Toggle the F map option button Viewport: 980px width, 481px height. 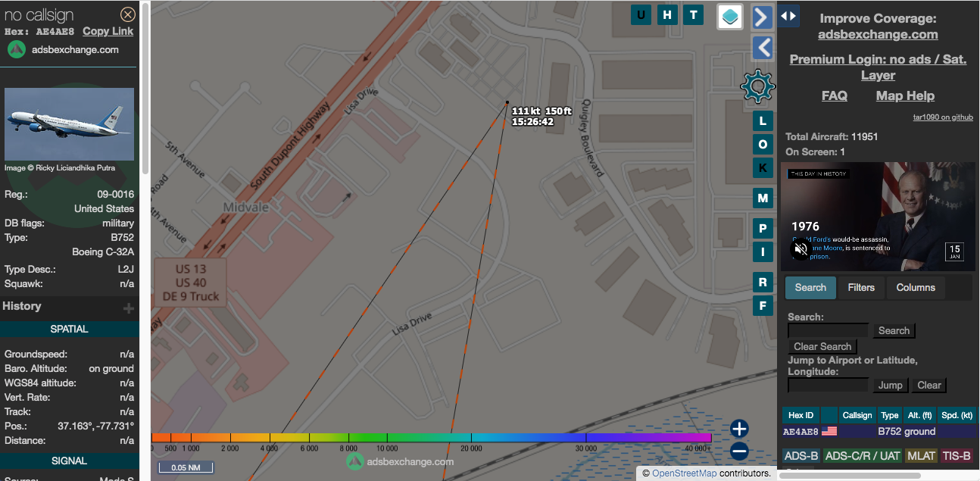(x=763, y=306)
